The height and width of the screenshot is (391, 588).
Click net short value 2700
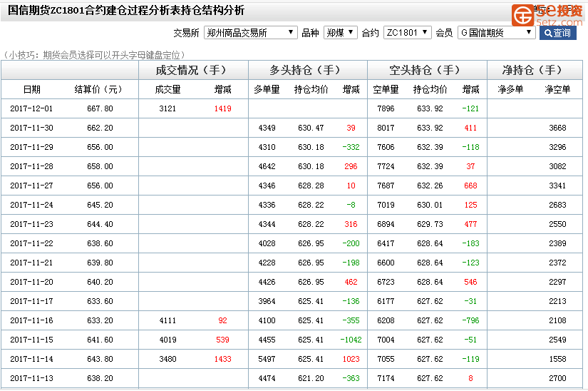pyautogui.click(x=557, y=378)
